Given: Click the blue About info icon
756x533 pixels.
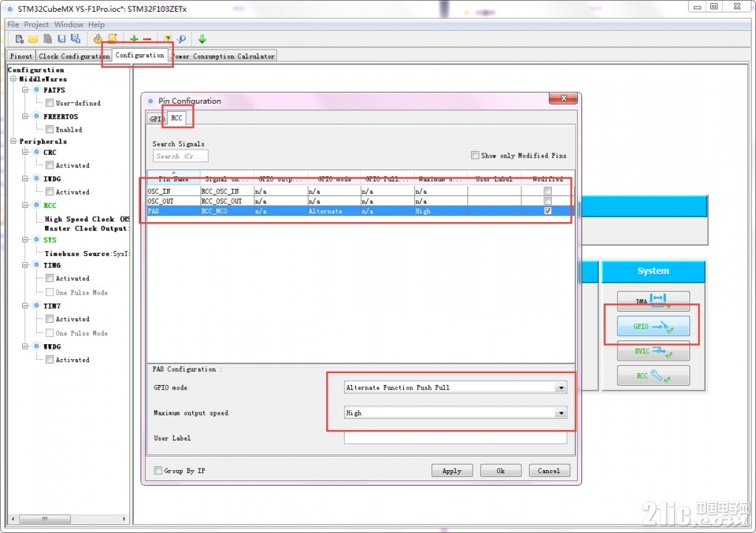Looking at the screenshot, I should pyautogui.click(x=181, y=39).
